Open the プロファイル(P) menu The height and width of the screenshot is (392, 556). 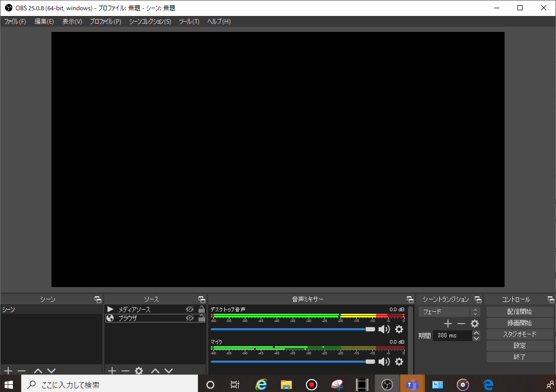105,22
